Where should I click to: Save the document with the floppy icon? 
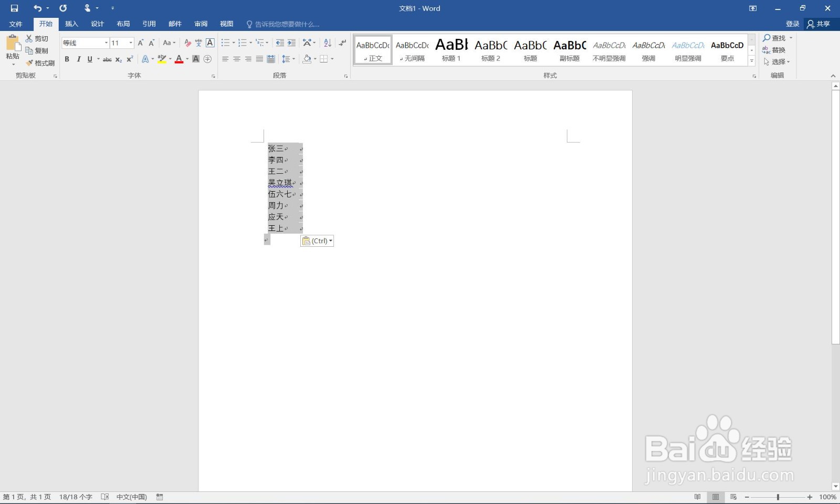pos(14,8)
